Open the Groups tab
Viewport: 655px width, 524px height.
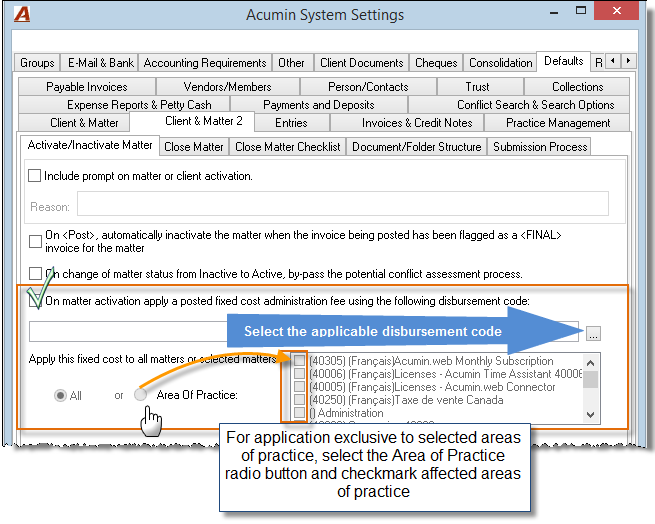(37, 63)
